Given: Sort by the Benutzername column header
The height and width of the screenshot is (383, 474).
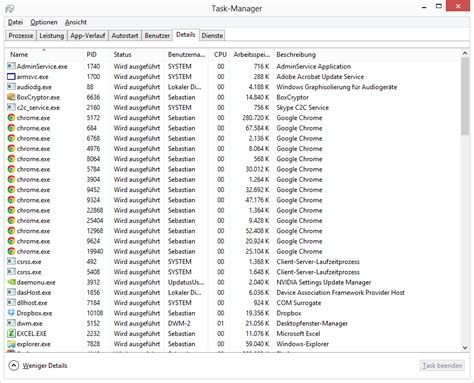Looking at the screenshot, I should point(186,54).
